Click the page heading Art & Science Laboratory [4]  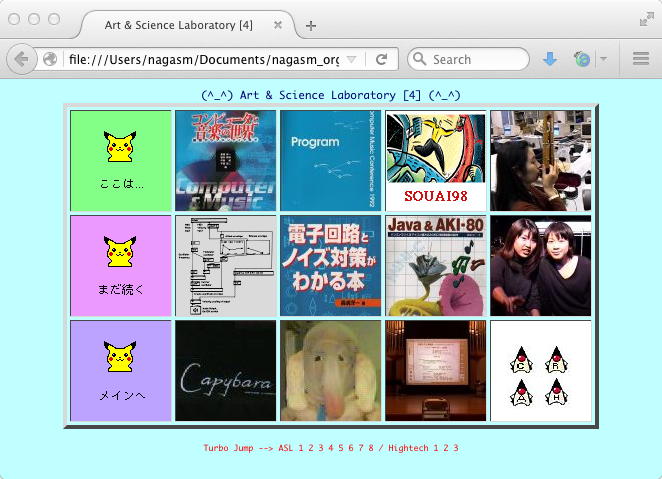pyautogui.click(x=331, y=95)
